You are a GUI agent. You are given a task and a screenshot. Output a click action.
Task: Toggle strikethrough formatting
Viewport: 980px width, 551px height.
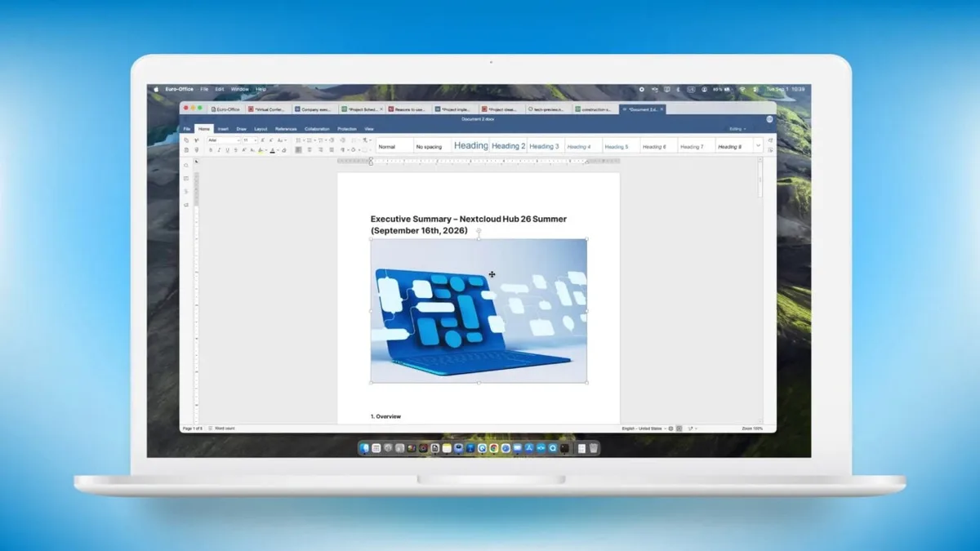click(236, 150)
